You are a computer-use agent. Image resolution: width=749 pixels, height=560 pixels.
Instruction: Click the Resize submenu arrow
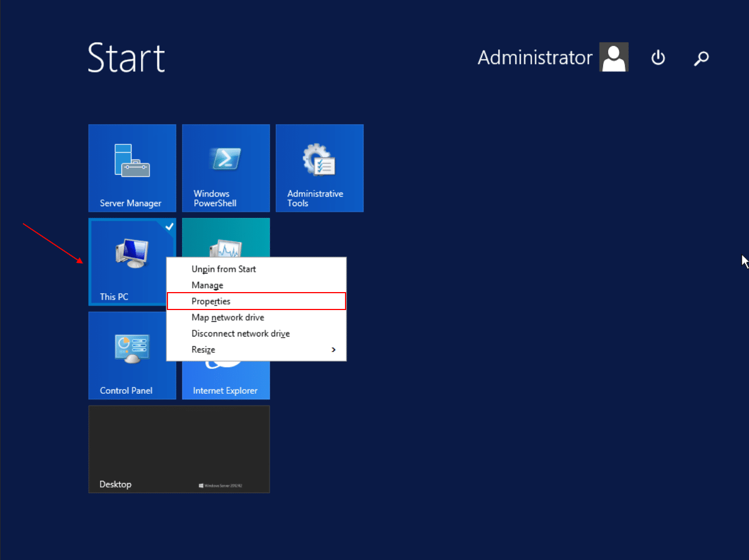pos(333,349)
